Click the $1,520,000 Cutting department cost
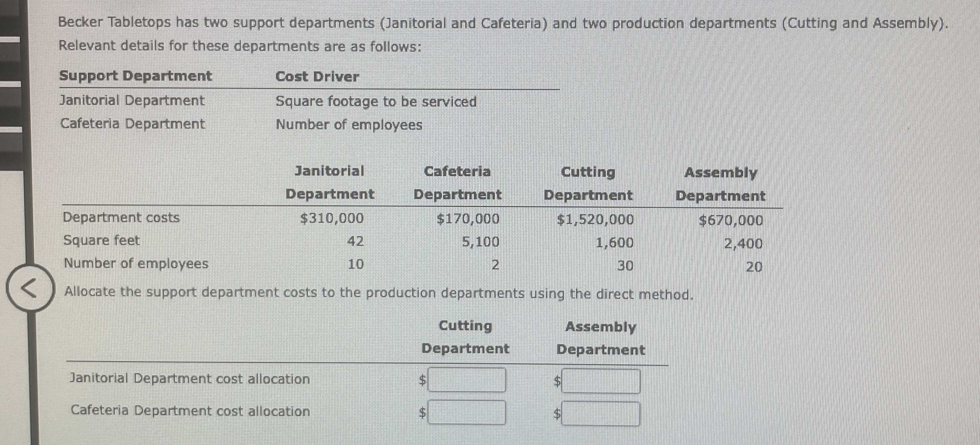The image size is (980, 445). (x=595, y=220)
